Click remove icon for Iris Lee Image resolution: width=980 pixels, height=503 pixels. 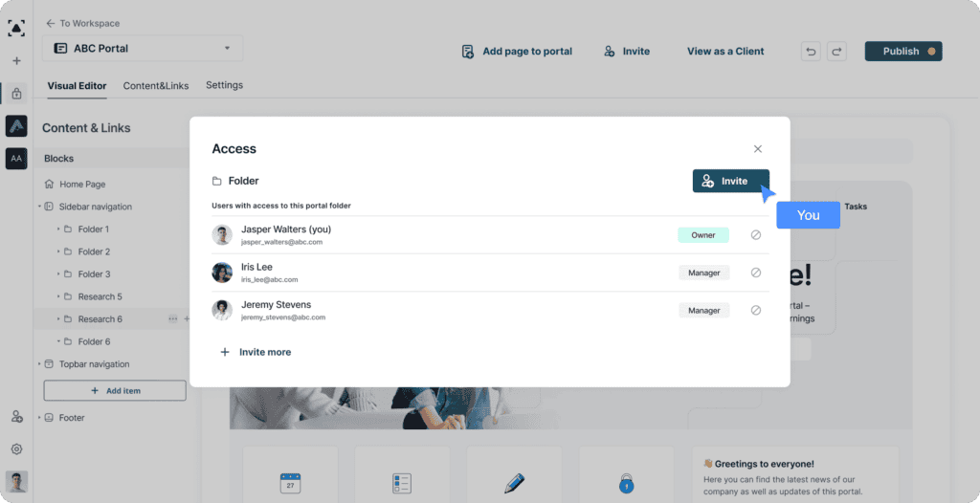[x=756, y=273]
